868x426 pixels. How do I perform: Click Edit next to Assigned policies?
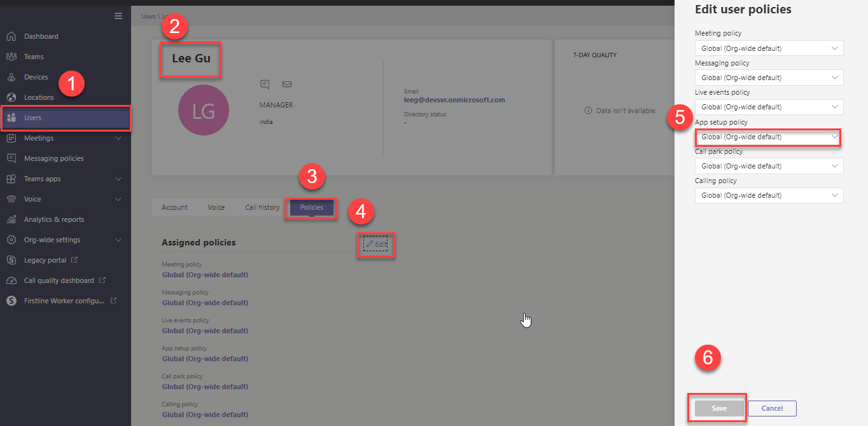376,244
